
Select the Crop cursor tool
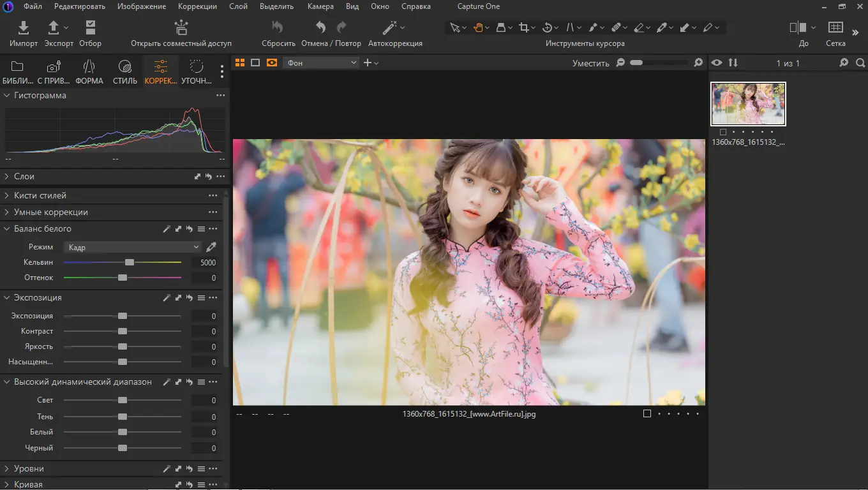coord(524,27)
